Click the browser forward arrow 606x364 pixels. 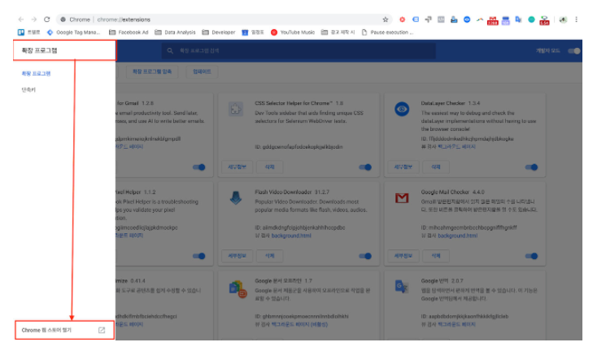click(x=34, y=19)
